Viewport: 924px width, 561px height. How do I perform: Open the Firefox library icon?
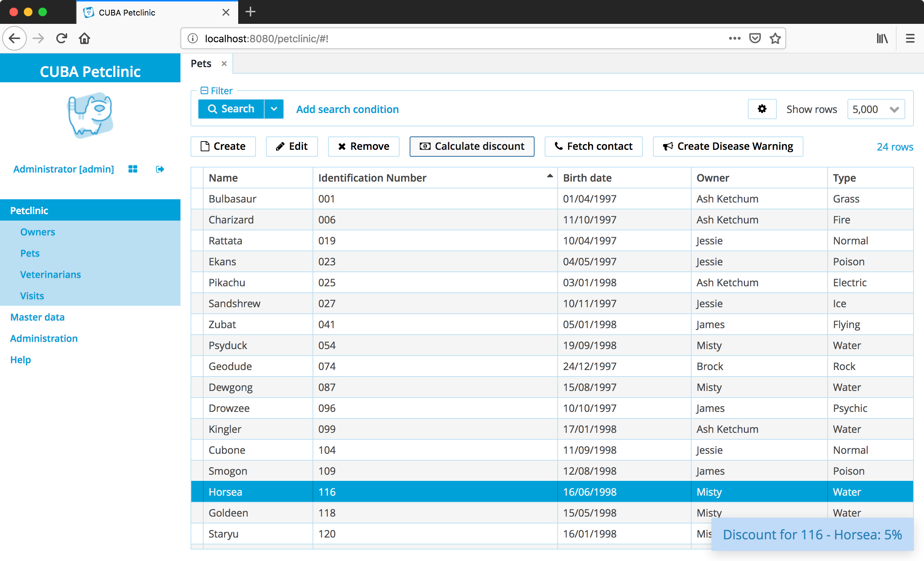(882, 38)
